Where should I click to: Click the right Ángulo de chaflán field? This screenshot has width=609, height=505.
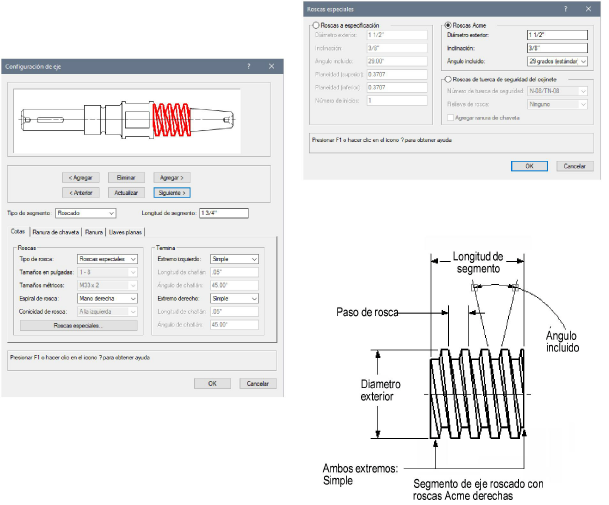point(235,325)
